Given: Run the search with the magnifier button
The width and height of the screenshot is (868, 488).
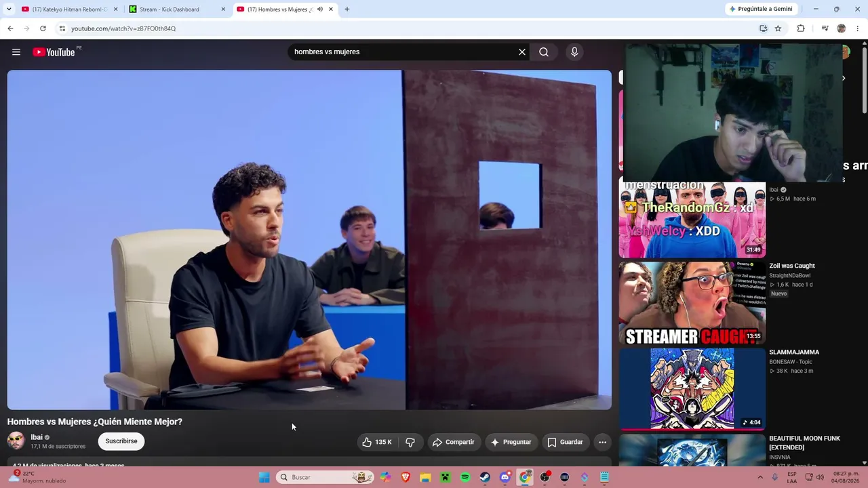Looking at the screenshot, I should tap(544, 52).
